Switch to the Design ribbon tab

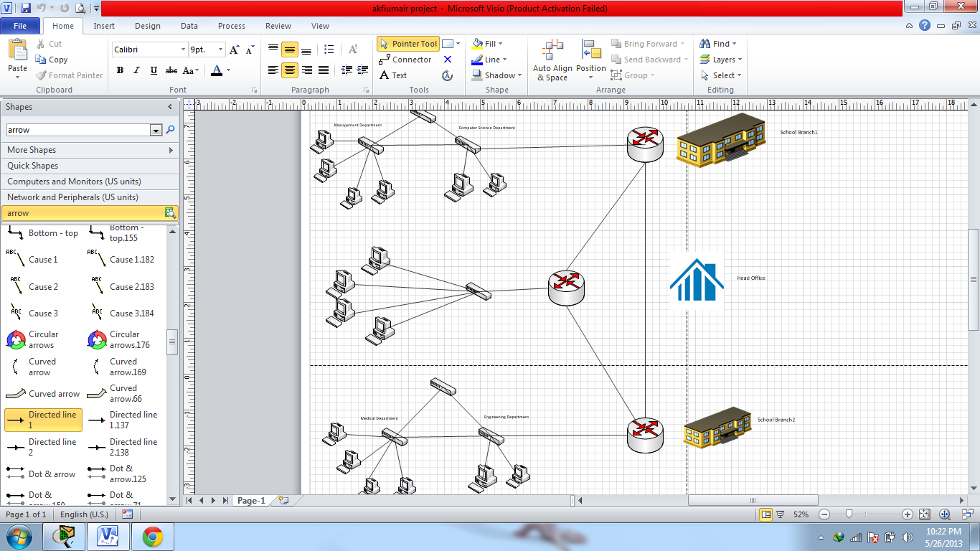pos(147,25)
